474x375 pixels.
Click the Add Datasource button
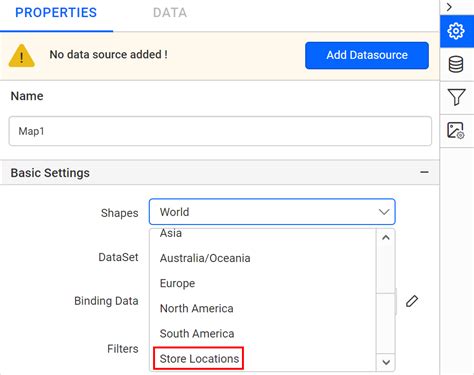point(367,55)
